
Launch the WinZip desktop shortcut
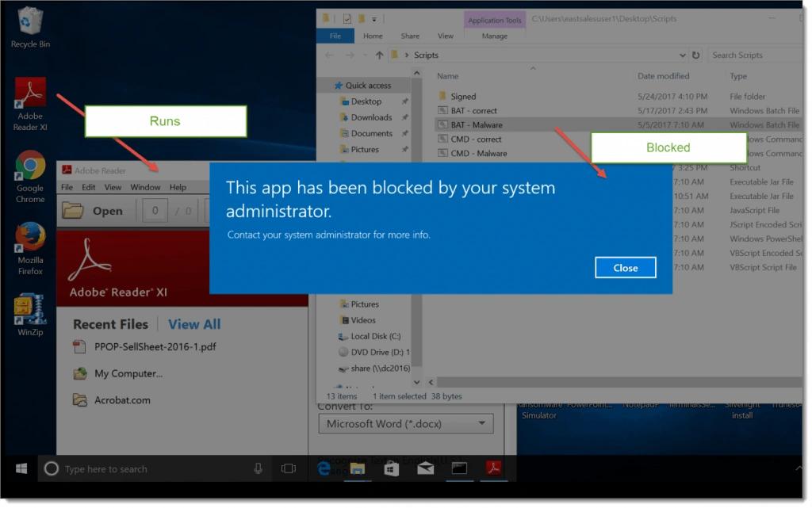pyautogui.click(x=30, y=315)
